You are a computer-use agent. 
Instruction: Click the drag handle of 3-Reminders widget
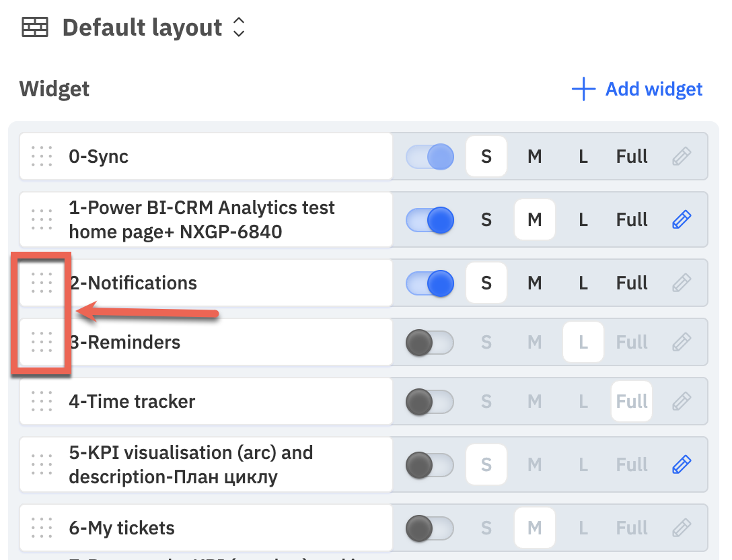pos(42,342)
